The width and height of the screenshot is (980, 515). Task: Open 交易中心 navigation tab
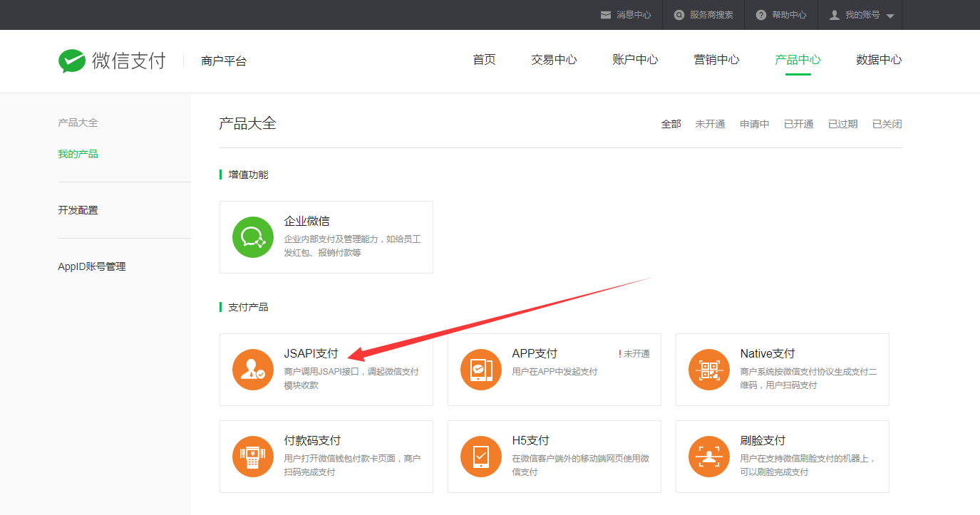coord(554,60)
